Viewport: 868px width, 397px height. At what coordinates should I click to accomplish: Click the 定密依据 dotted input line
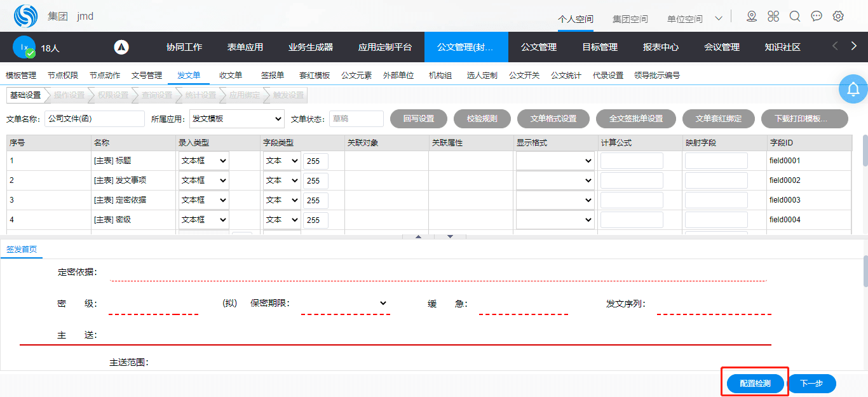438,273
